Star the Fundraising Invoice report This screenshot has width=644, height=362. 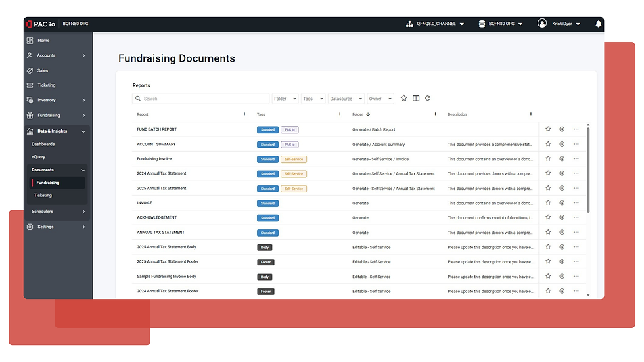click(x=548, y=159)
